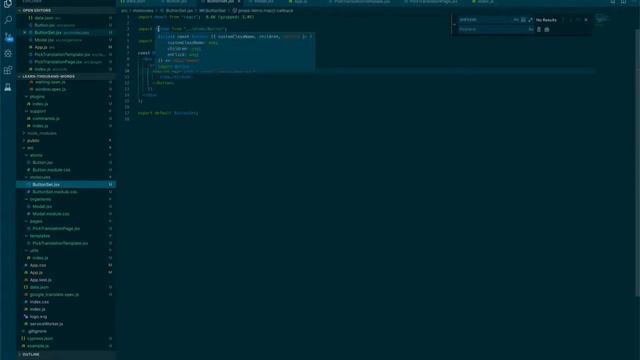The width and height of the screenshot is (640, 360).
Task: Click the editor minimap
Action: click(x=602, y=20)
